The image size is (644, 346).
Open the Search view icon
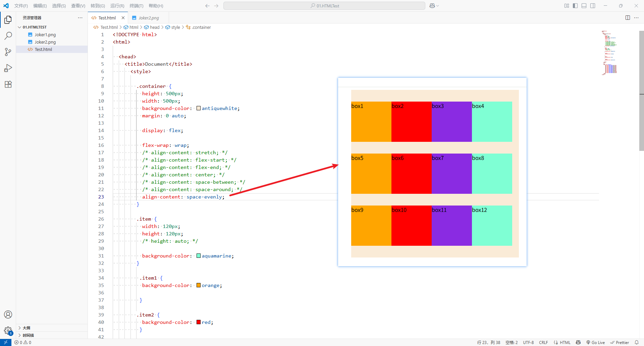click(8, 36)
